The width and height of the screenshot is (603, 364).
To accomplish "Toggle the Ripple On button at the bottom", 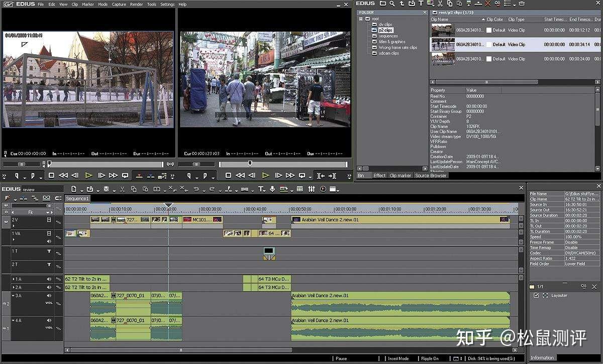I will 430,358.
